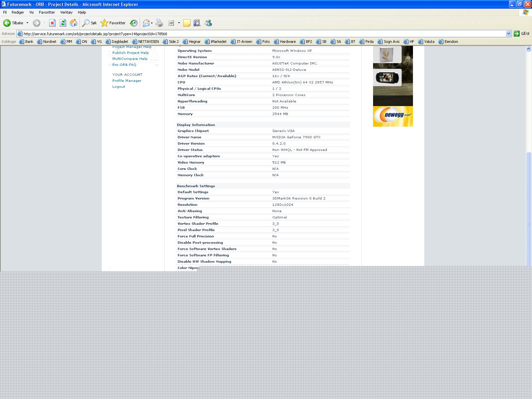
Task: Click the Internet Explorer icon in title bar
Action: 4,4
